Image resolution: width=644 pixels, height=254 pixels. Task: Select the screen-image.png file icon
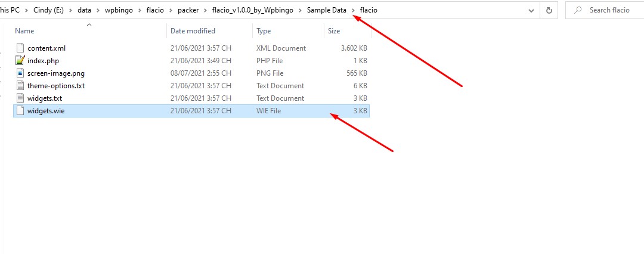point(20,73)
